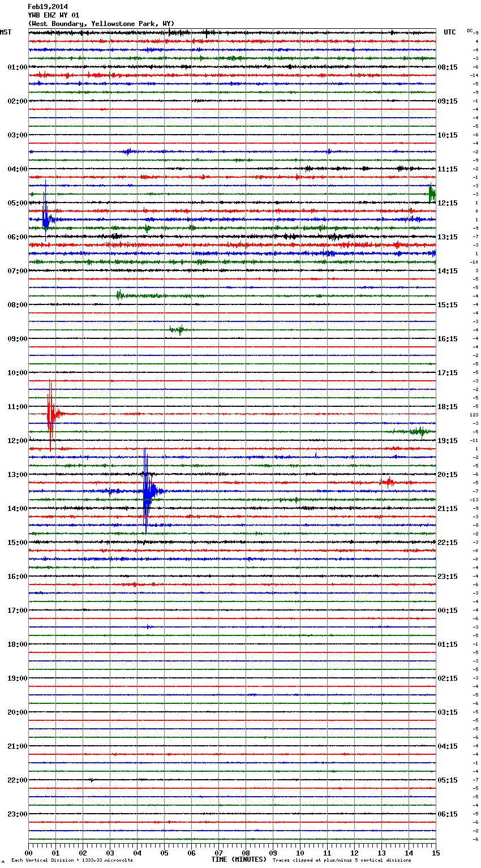Click the '13:15' UTC time label
Viewport: 481px width, 868px height.
click(x=448, y=237)
